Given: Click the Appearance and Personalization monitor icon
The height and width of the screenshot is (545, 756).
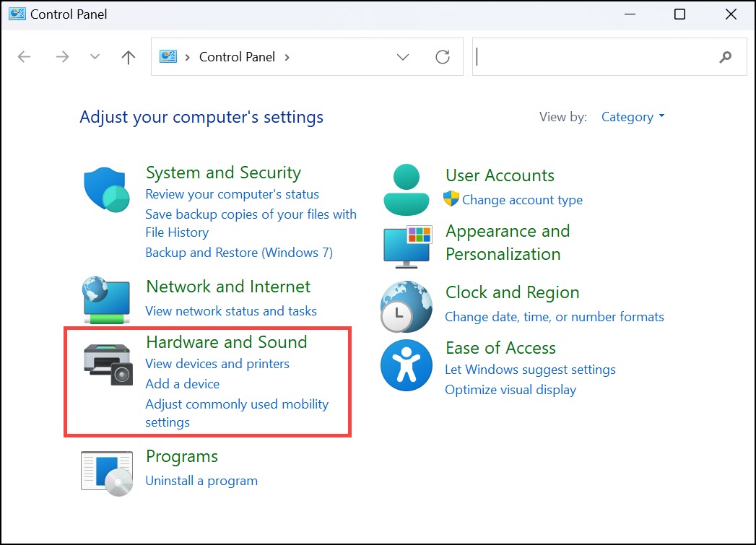Looking at the screenshot, I should [x=406, y=245].
